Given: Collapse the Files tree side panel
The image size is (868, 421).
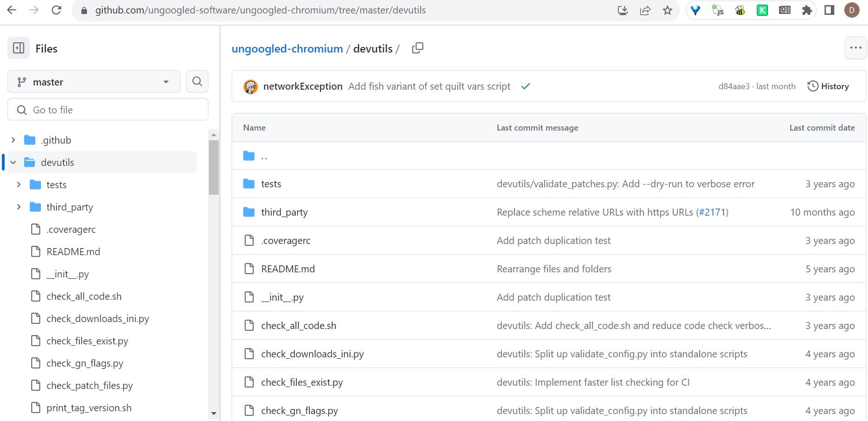Looking at the screenshot, I should coord(19,48).
